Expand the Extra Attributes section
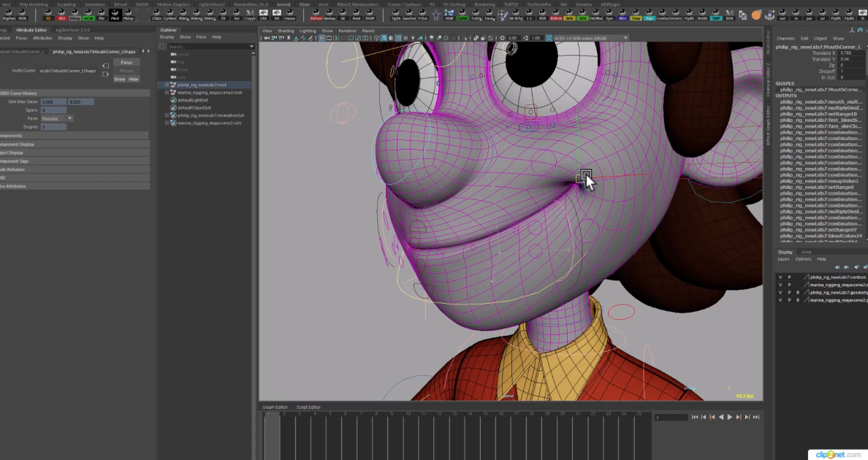This screenshot has height=460, width=868. point(75,186)
